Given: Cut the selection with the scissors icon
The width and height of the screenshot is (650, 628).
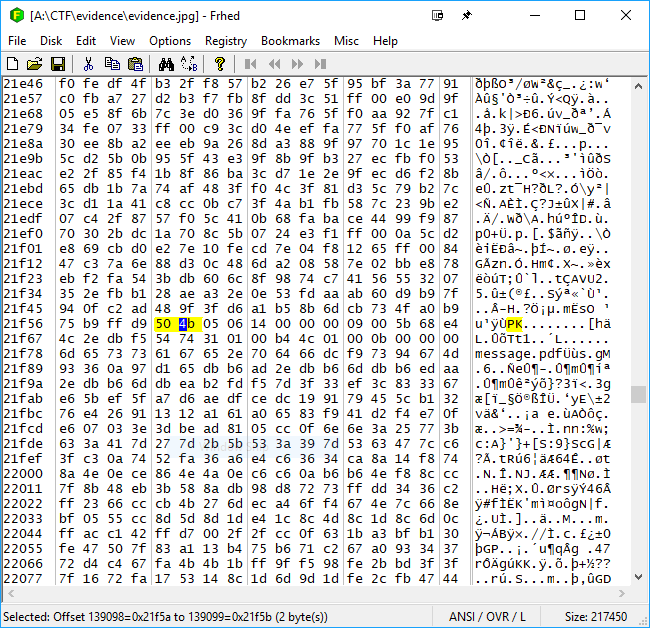Looking at the screenshot, I should tap(88, 64).
